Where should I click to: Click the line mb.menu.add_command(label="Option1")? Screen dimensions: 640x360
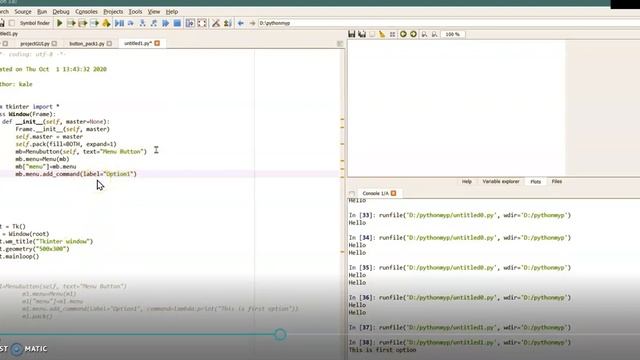[76, 174]
